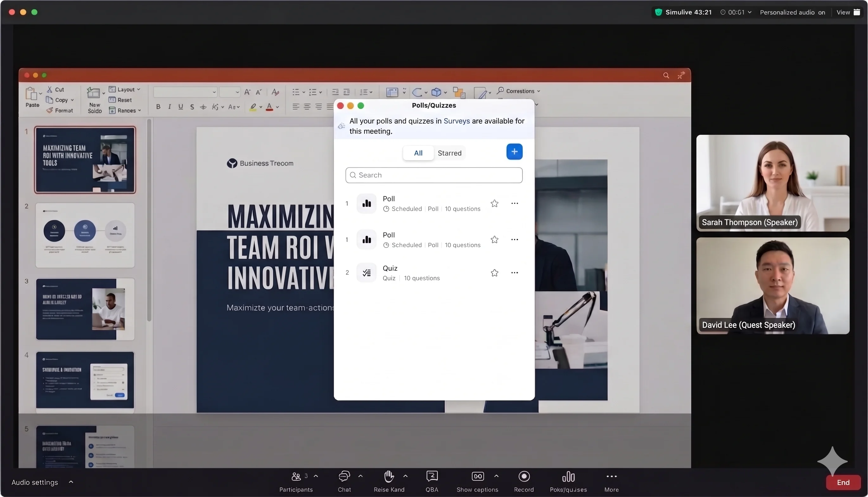This screenshot has width=868, height=497.
Task: Click the slide panel vertical scrollbar
Action: click(149, 220)
